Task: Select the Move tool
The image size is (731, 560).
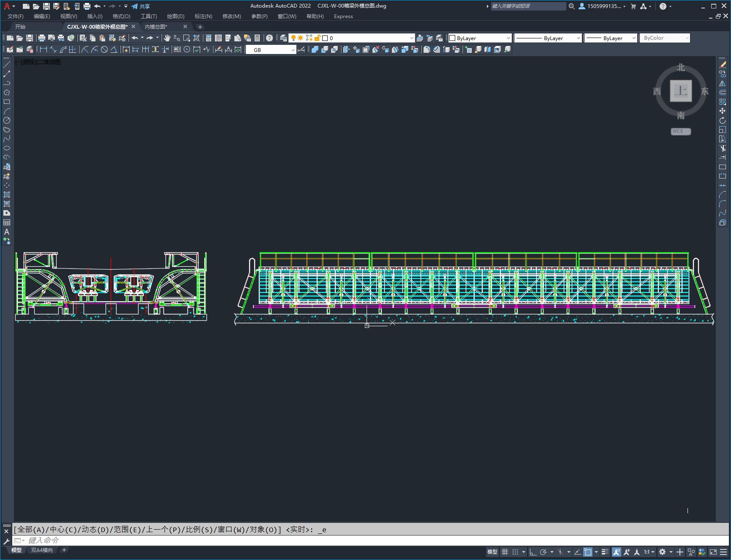Action: [x=723, y=111]
